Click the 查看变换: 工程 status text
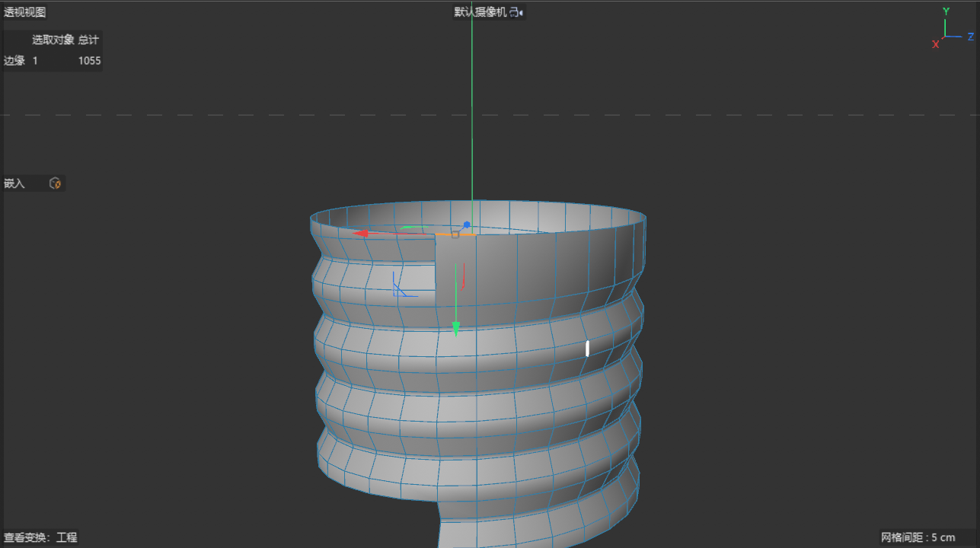980x548 pixels. click(40, 537)
